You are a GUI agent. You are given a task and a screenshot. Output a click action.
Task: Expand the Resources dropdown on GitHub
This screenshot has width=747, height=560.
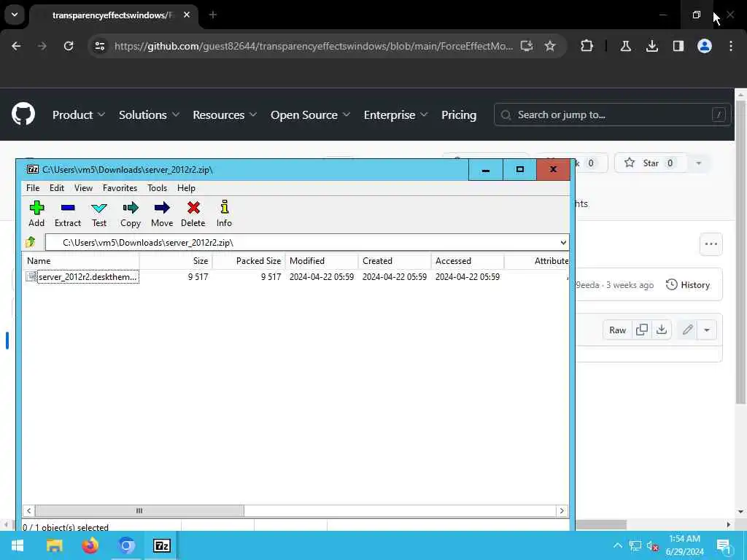(x=225, y=114)
